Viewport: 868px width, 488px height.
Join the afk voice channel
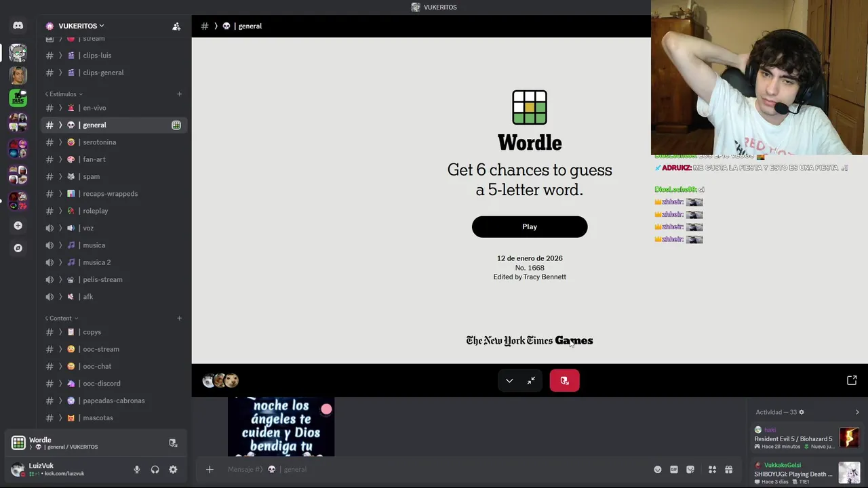point(113,297)
